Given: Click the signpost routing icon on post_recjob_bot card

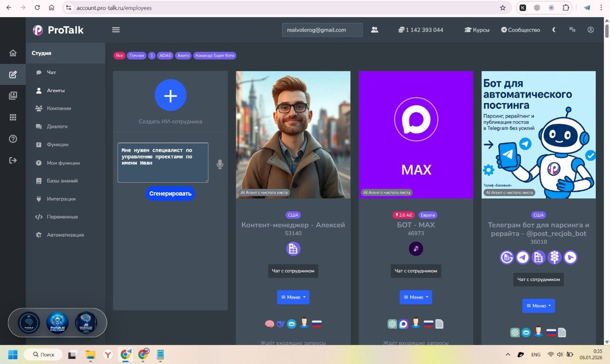Looking at the screenshot, I should click(555, 257).
